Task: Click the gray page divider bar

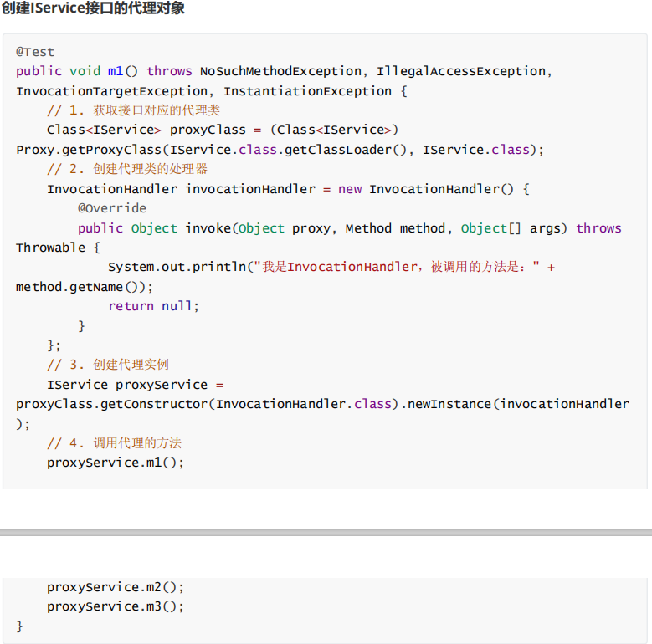Action: click(326, 532)
